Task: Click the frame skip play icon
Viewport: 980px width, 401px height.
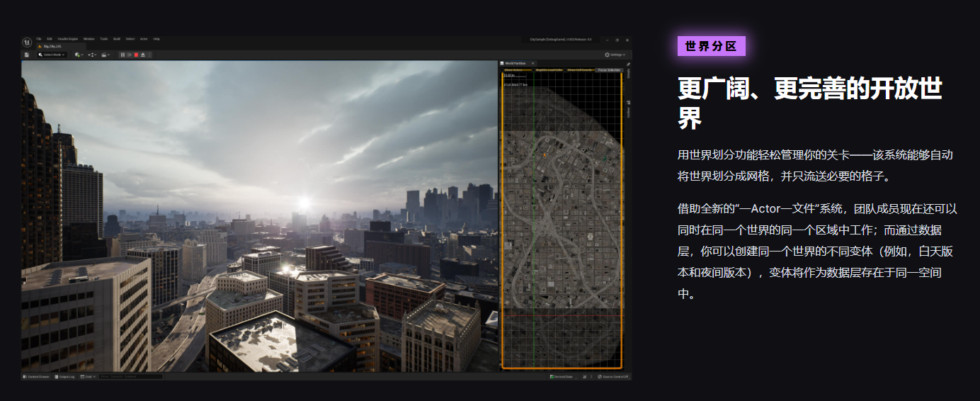Action: (130, 55)
